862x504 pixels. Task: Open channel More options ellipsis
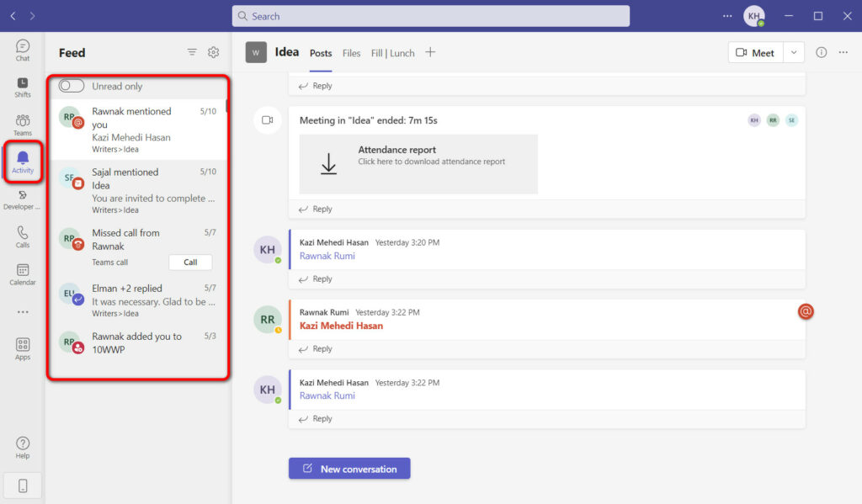tap(843, 52)
